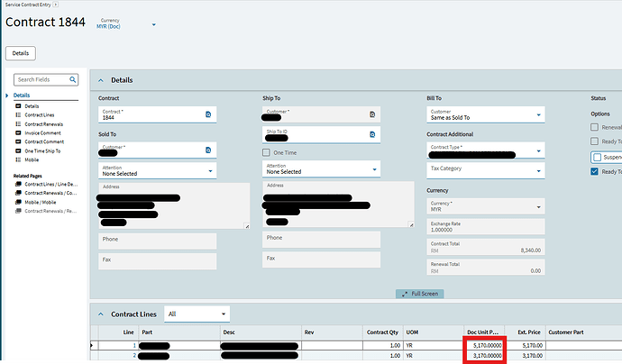Select Invoice Comment in sidebar

(43, 133)
